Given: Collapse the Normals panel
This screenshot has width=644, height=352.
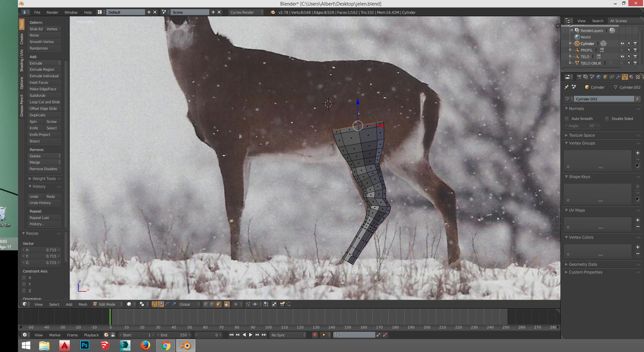Looking at the screenshot, I should pos(576,109).
